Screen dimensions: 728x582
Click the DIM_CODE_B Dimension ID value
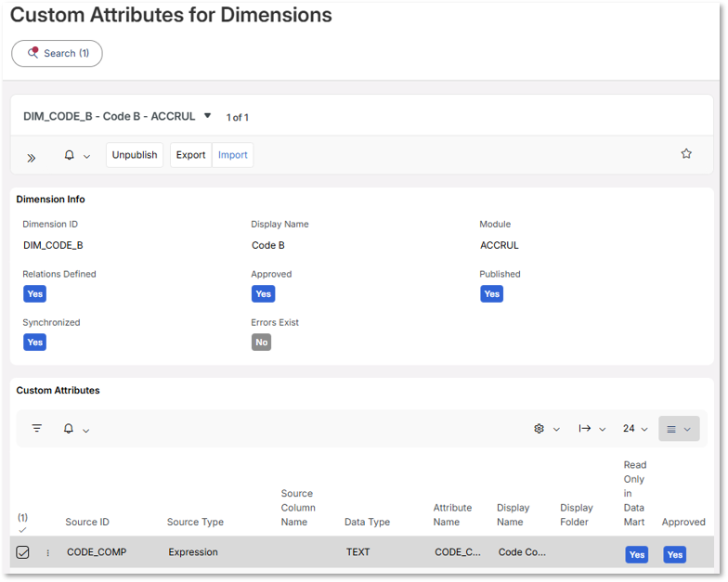click(x=53, y=245)
